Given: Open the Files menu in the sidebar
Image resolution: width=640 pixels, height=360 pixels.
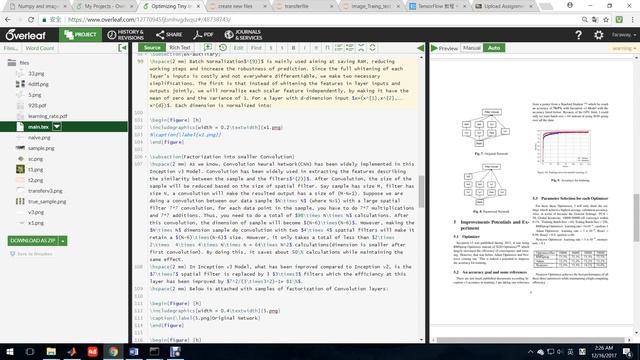Looking at the screenshot, I should [x=11, y=48].
